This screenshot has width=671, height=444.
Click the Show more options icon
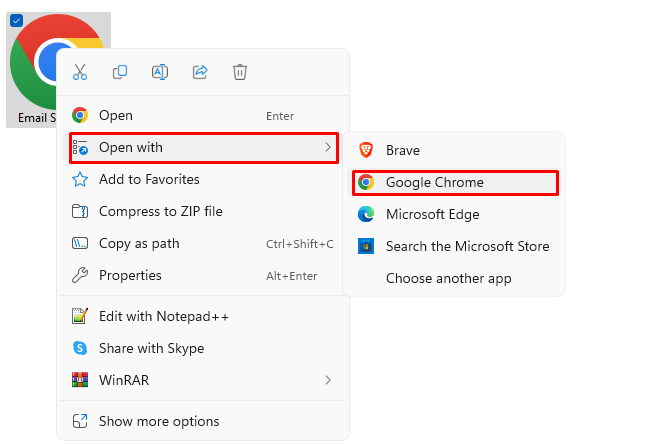point(80,421)
